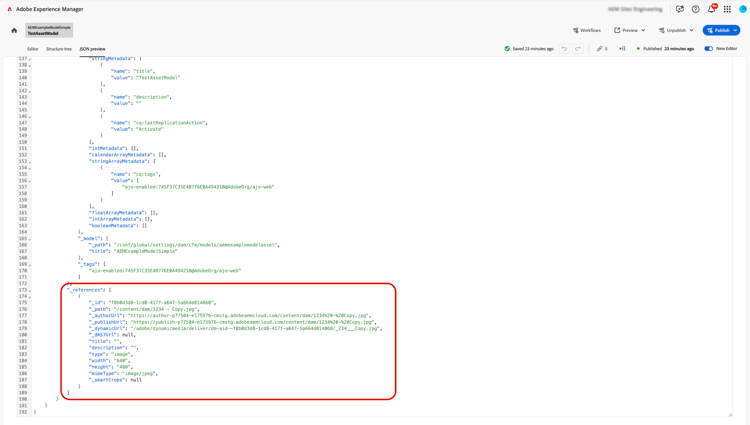Open the Publish button dropdown arrow
The height and width of the screenshot is (425, 750).
coord(735,31)
